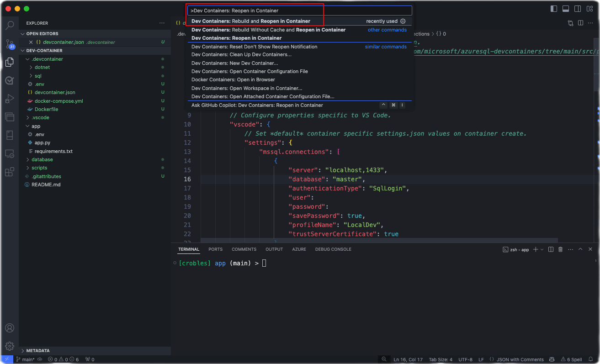Open the Extensions view

[x=10, y=172]
